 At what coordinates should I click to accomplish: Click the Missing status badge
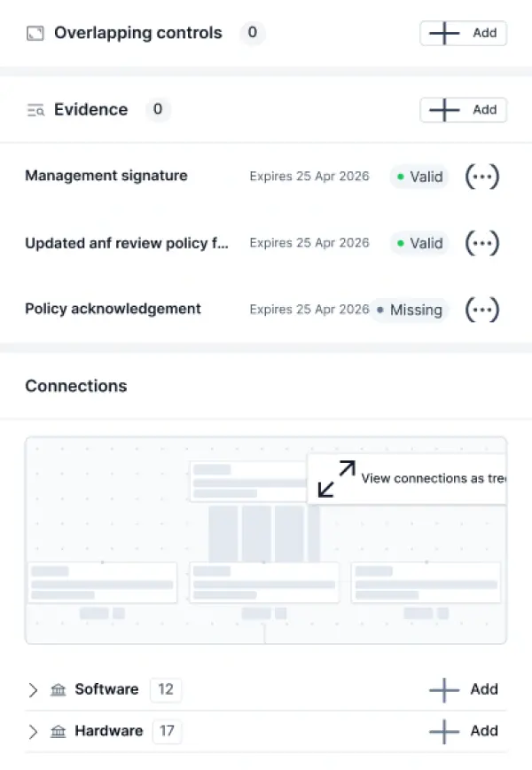coord(410,310)
